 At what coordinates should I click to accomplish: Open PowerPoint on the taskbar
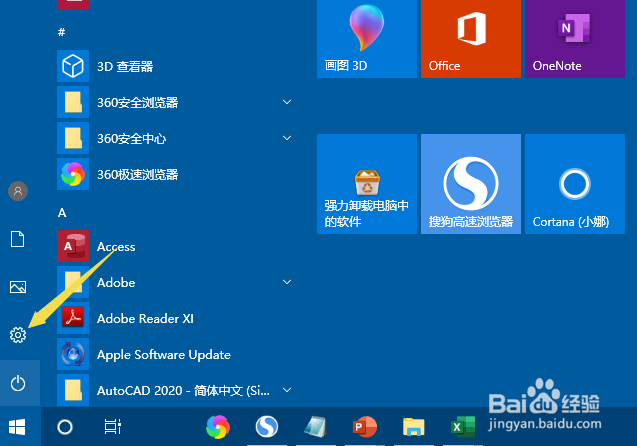click(x=364, y=427)
